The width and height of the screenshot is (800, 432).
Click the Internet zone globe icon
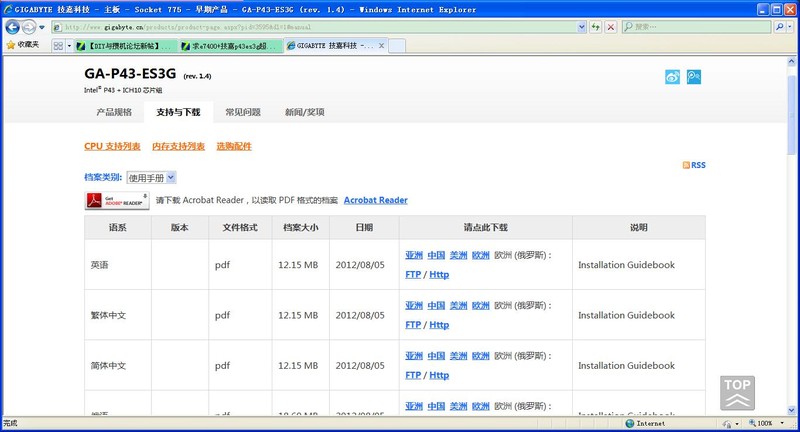coord(630,423)
